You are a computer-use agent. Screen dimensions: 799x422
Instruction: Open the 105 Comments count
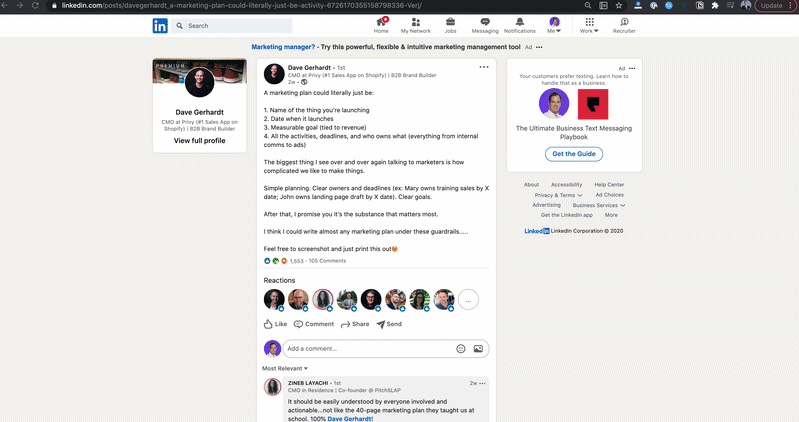coord(327,261)
